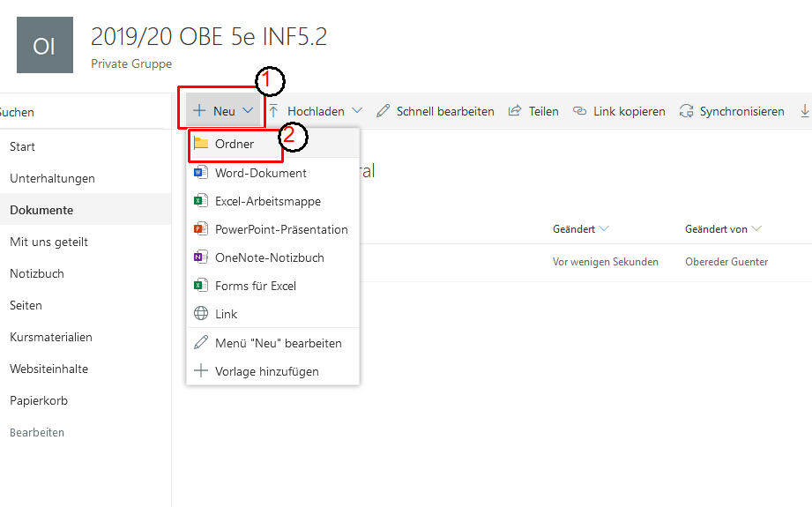The height and width of the screenshot is (507, 812).
Task: Click the upload arrow icon beside Hochladen
Action: click(274, 111)
